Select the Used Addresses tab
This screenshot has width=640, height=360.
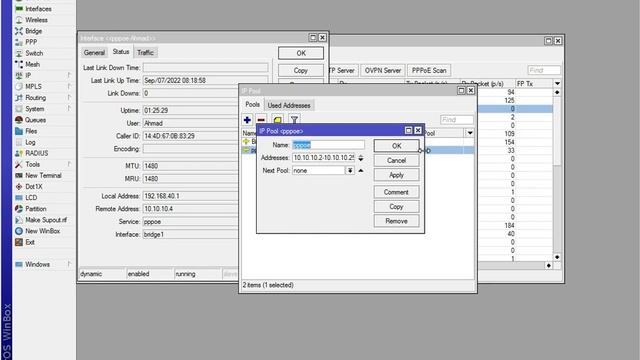click(289, 105)
